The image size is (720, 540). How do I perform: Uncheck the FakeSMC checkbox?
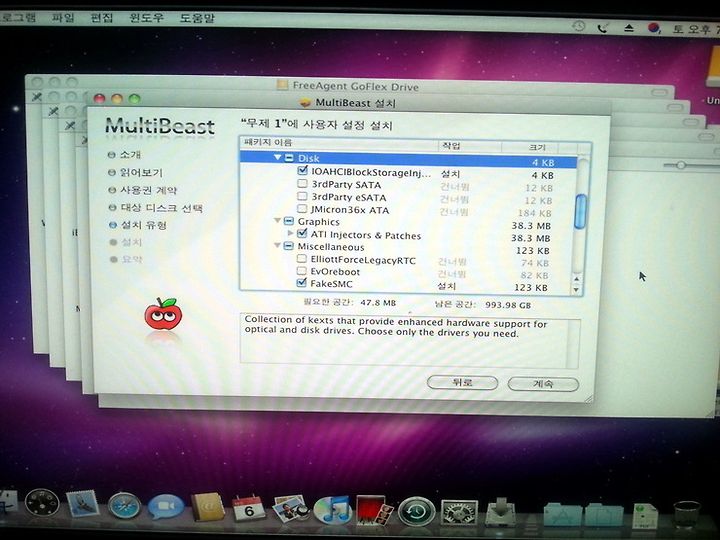pos(302,283)
